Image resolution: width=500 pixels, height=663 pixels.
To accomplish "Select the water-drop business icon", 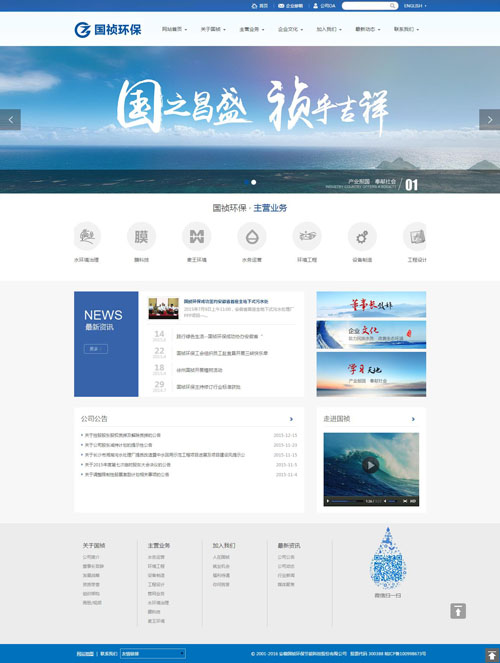I will pyautogui.click(x=252, y=236).
